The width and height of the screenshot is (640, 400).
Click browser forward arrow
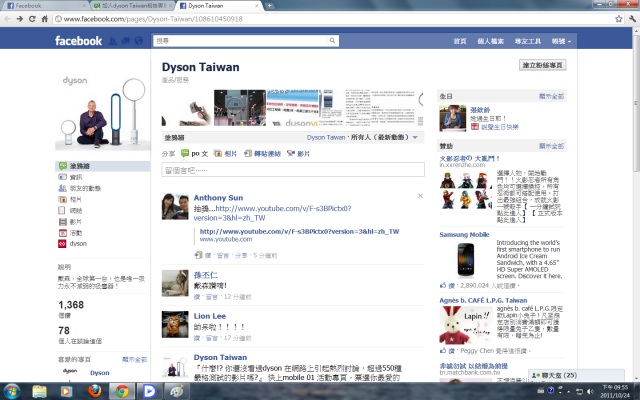point(20,19)
